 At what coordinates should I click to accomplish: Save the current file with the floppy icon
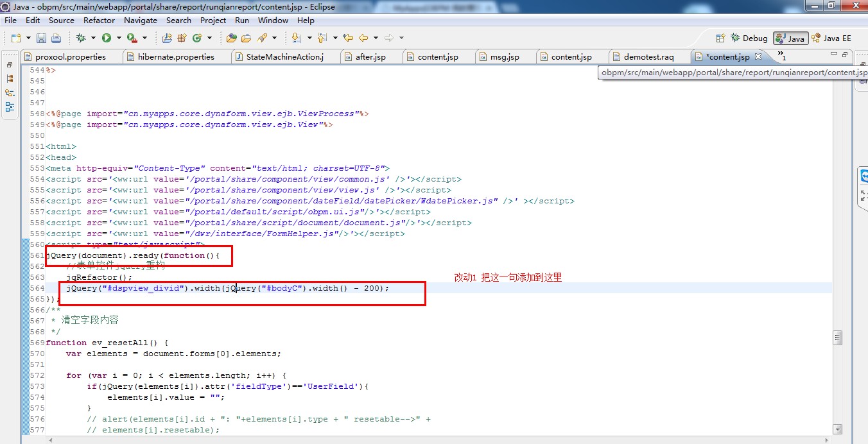point(41,38)
